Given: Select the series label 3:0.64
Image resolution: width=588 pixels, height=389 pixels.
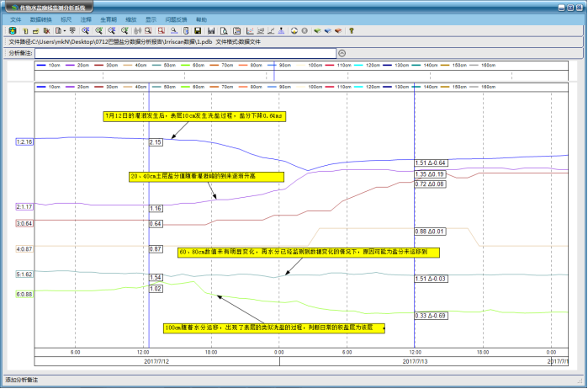Looking at the screenshot, I should 24,223.
